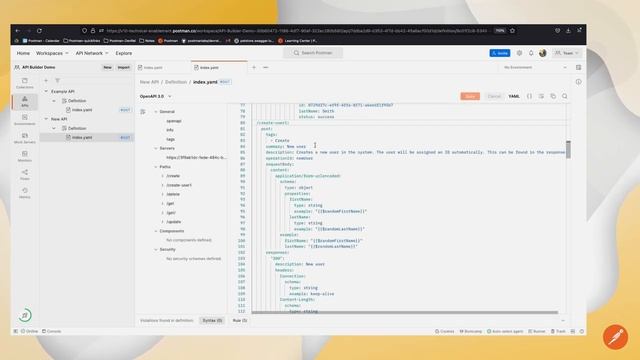Viewport: 640px width, 360px height.
Task: Click the info icon in right sidebar
Action: point(578,82)
